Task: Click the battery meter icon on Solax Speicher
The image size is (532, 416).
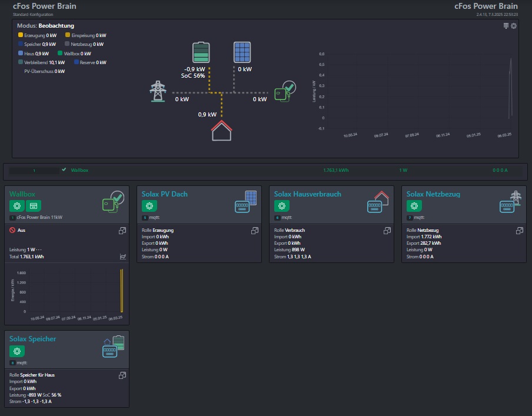Action: [114, 347]
